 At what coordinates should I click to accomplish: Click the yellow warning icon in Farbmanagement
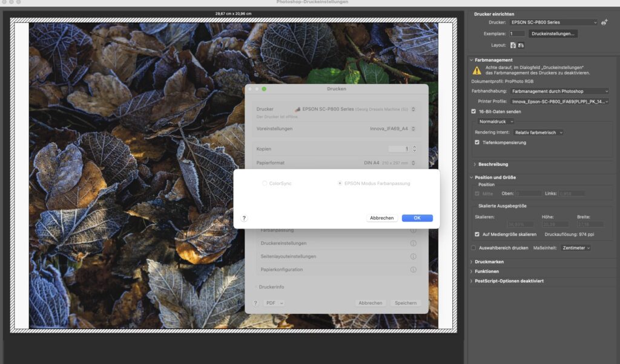[x=477, y=70]
